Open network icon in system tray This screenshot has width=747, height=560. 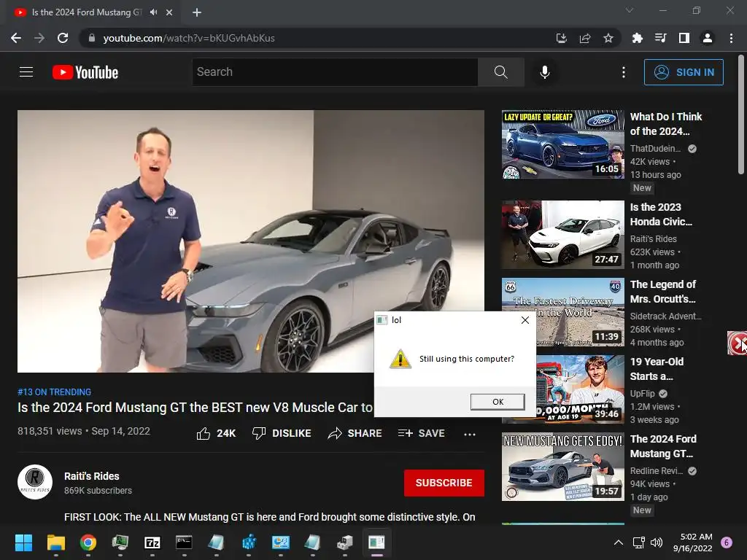click(638, 542)
